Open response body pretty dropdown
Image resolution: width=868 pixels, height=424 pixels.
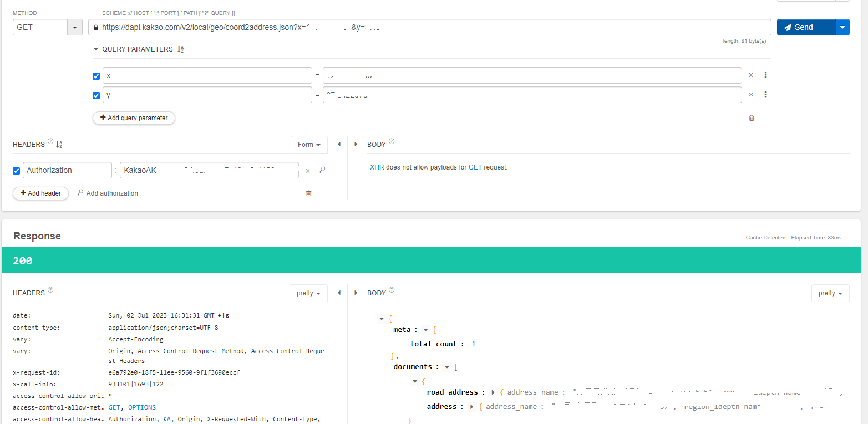(830, 293)
